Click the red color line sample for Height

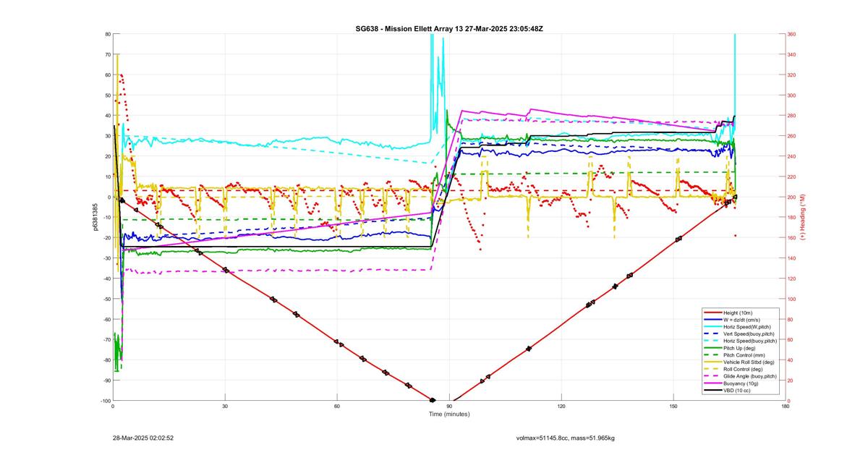pos(713,313)
